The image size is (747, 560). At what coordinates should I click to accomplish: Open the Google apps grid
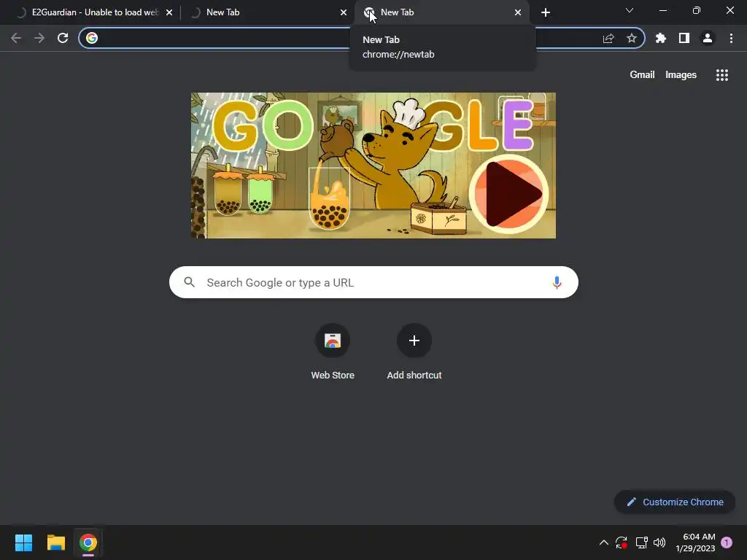[722, 75]
